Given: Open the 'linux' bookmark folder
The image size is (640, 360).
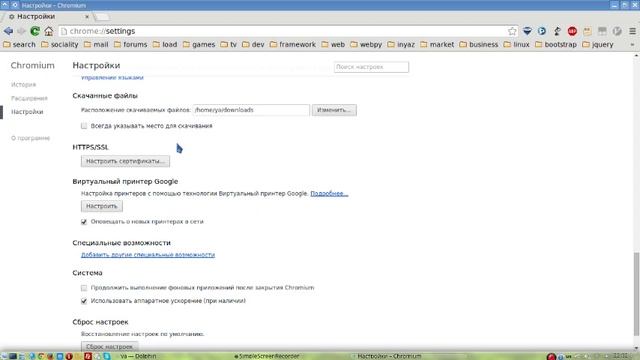Looking at the screenshot, I should (x=516, y=44).
